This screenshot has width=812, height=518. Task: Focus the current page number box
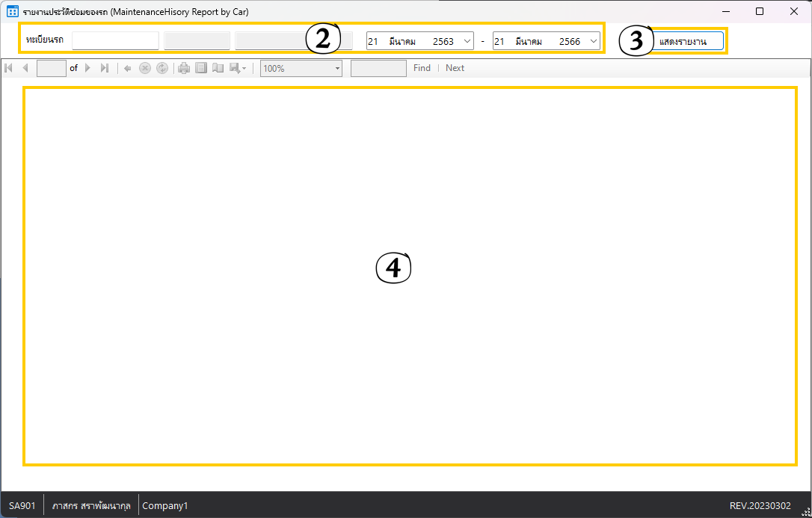[x=51, y=68]
